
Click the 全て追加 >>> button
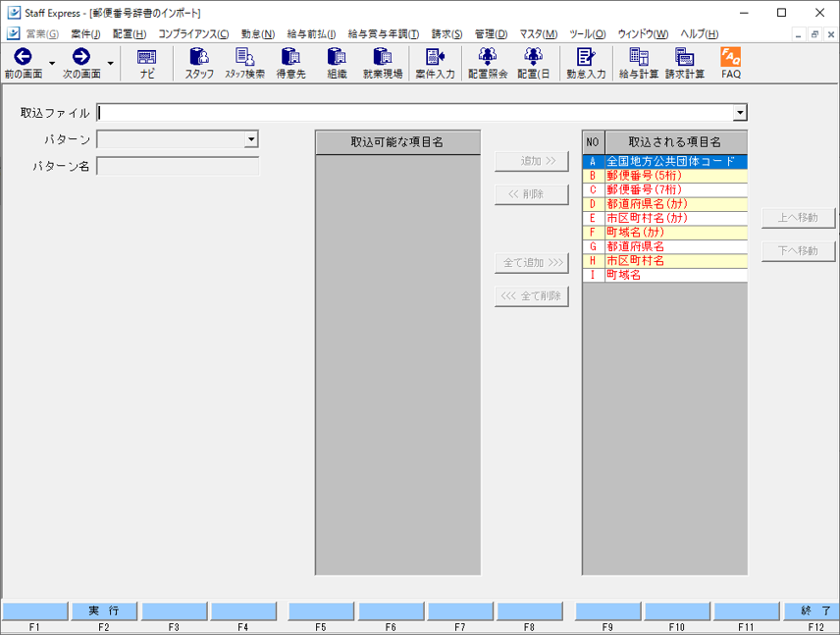[532, 263]
